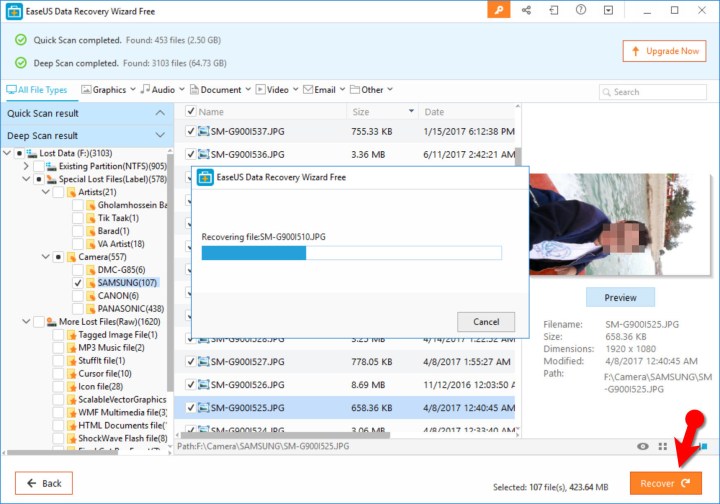Click the Upgrade Now button
720x504 pixels.
point(663,51)
